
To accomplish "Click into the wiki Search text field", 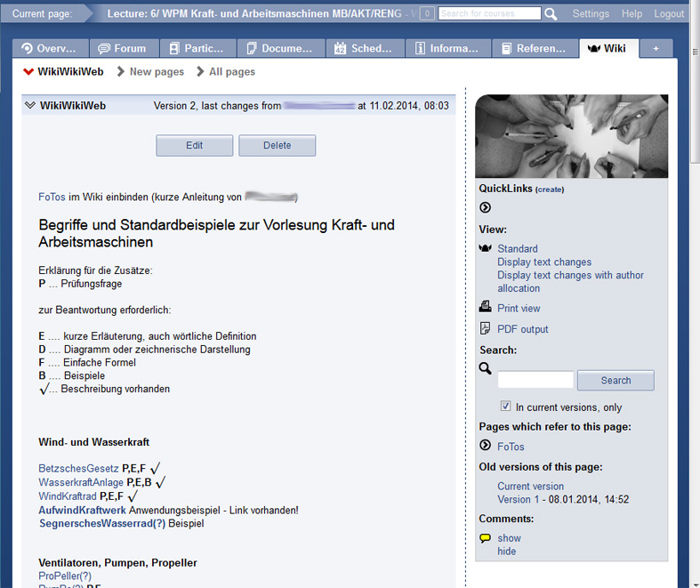I will (535, 381).
